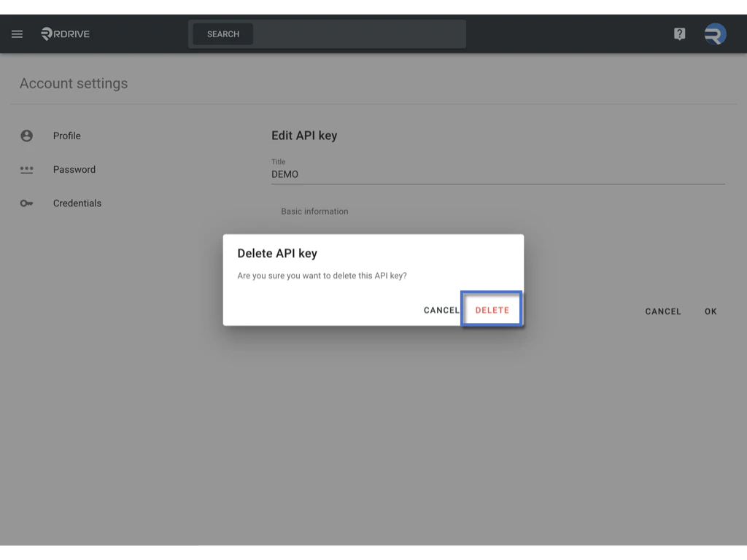This screenshot has width=747, height=560.
Task: Open the help icon in the toolbar
Action: (679, 34)
